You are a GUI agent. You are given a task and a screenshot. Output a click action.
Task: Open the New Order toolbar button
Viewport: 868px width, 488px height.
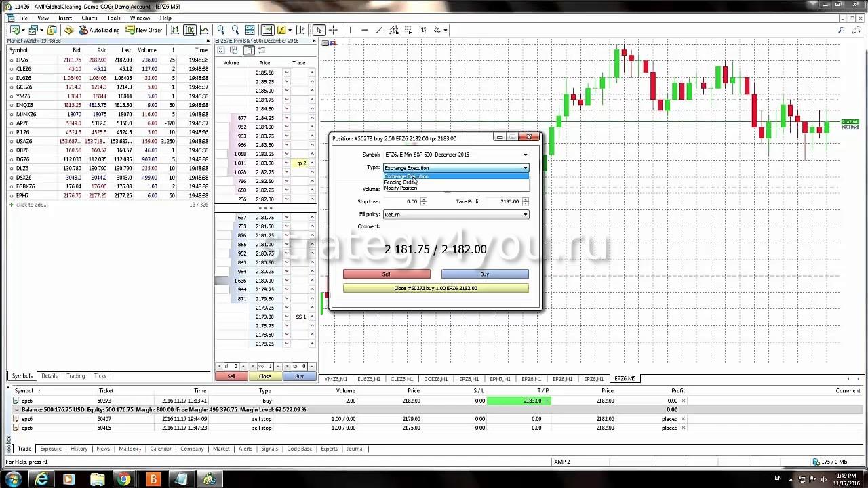pos(144,30)
